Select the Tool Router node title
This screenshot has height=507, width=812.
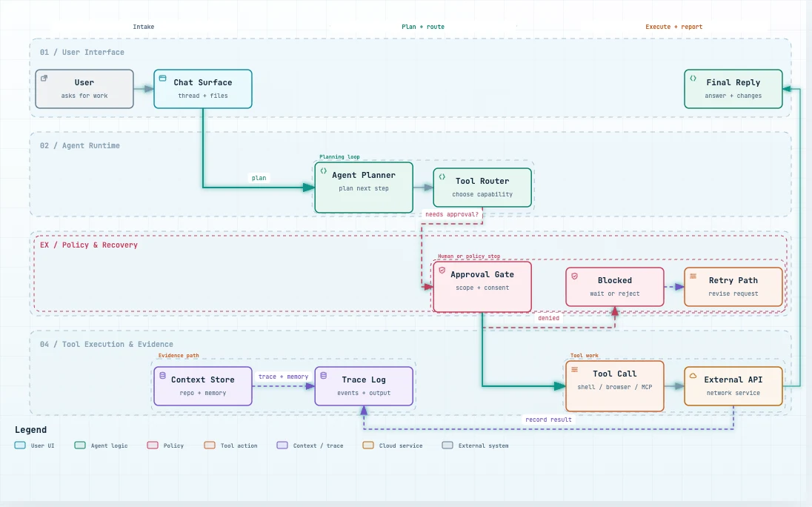click(x=482, y=181)
